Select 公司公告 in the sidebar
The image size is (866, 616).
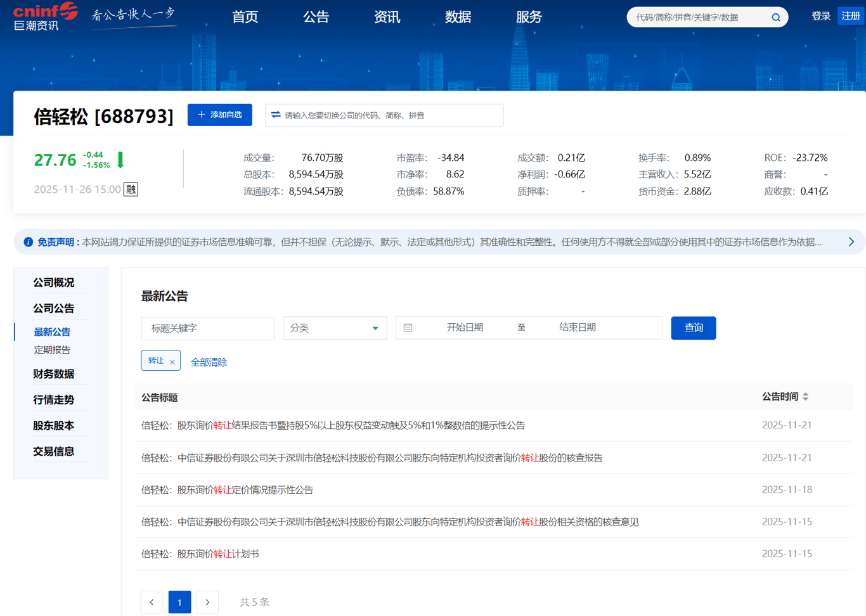[54, 309]
